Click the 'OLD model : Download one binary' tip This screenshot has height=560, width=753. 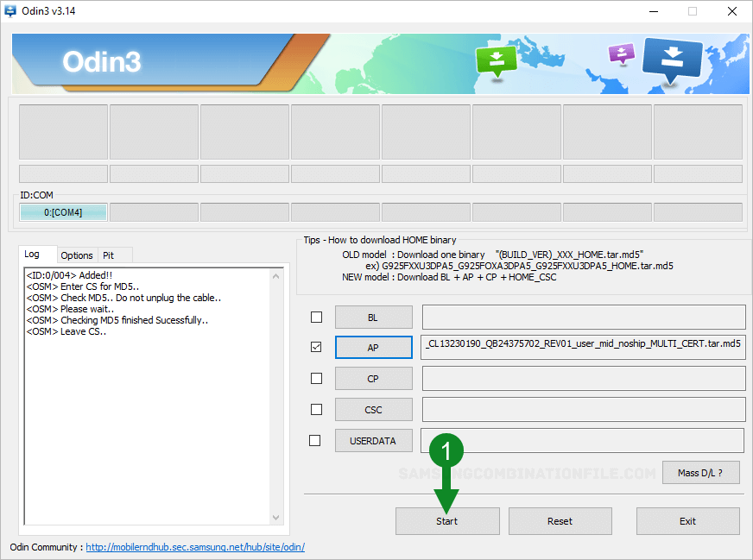tap(493, 255)
